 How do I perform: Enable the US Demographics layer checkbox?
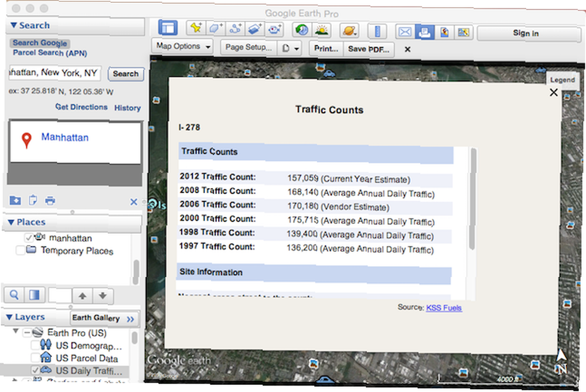tap(35, 345)
